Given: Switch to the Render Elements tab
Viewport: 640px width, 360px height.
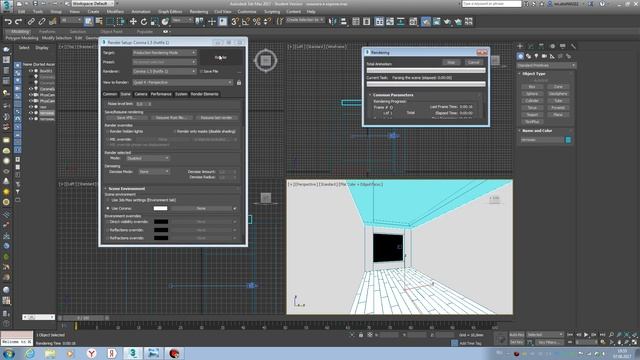Looking at the screenshot, I should coord(205,94).
